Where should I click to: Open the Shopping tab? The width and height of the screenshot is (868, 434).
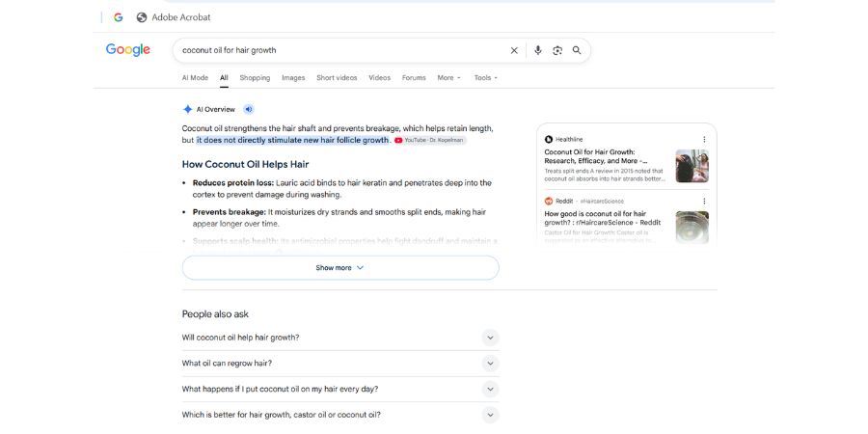pyautogui.click(x=255, y=78)
